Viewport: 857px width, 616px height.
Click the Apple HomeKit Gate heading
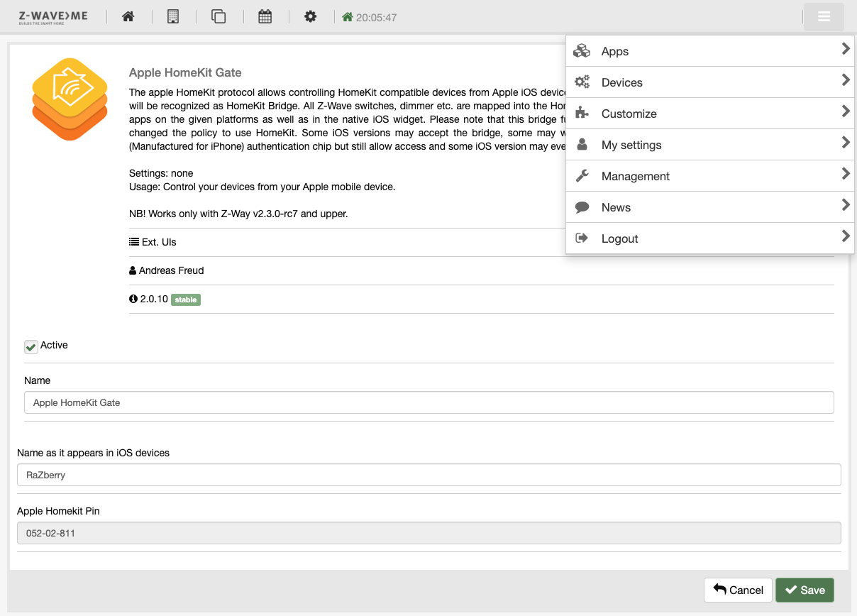coord(185,72)
